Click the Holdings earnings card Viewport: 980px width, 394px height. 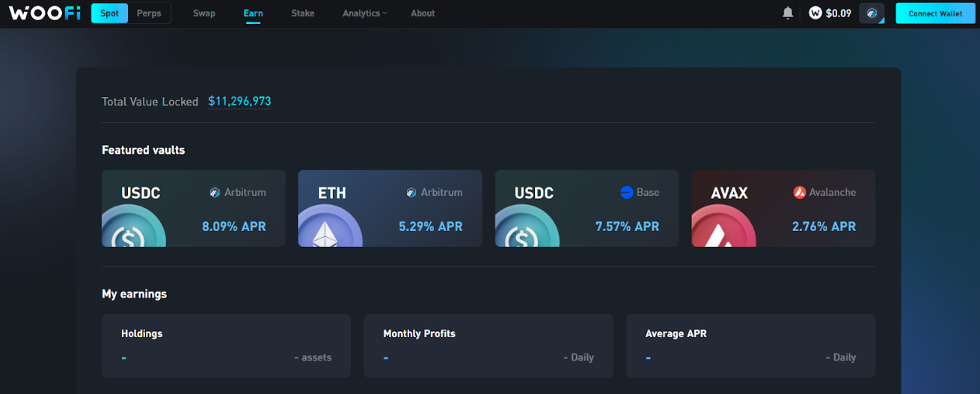(226, 345)
